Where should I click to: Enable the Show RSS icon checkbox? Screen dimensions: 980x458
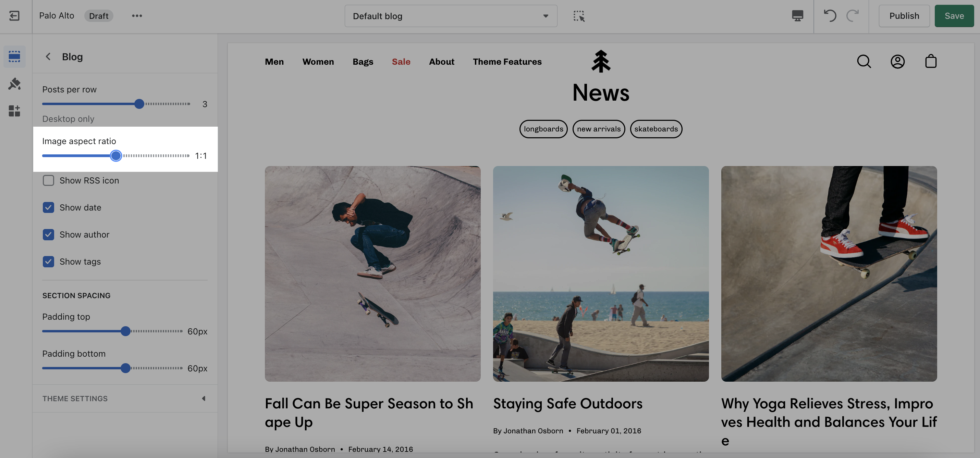point(48,180)
